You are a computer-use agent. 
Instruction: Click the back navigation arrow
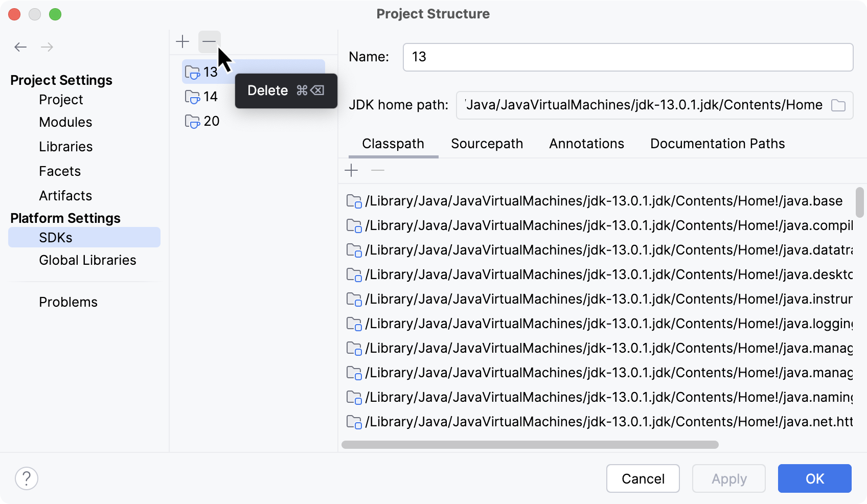pos(20,47)
